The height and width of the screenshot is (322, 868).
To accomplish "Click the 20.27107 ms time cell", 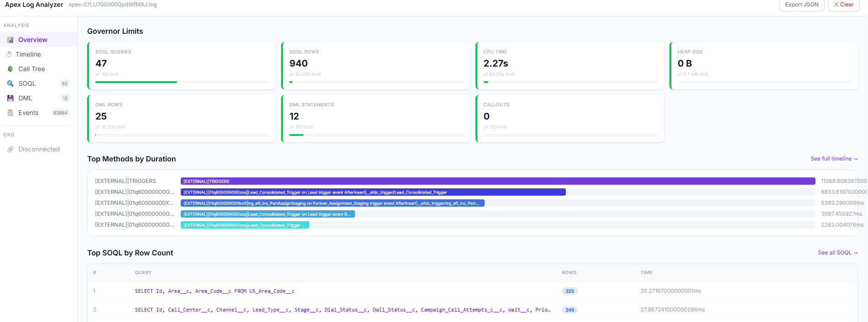I will point(670,291).
